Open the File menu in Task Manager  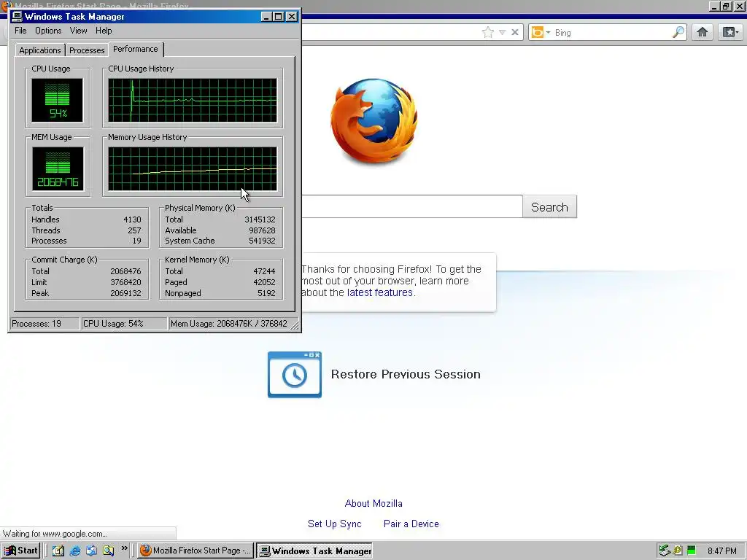[20, 31]
